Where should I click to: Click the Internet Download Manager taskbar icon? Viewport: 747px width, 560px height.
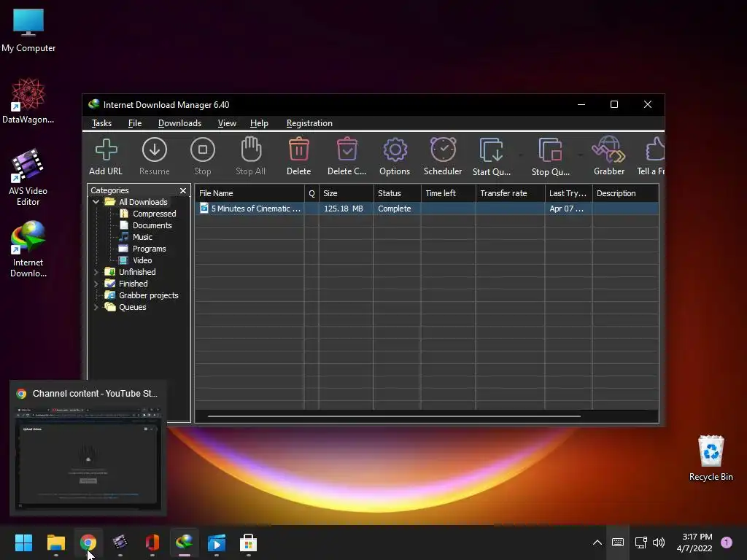point(185,542)
